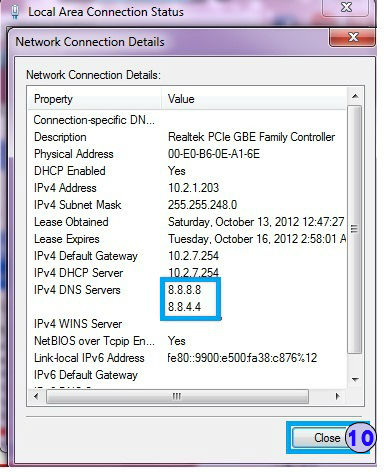Select the IPv4 Subnet Mask property
The image size is (384, 472).
pos(77,205)
